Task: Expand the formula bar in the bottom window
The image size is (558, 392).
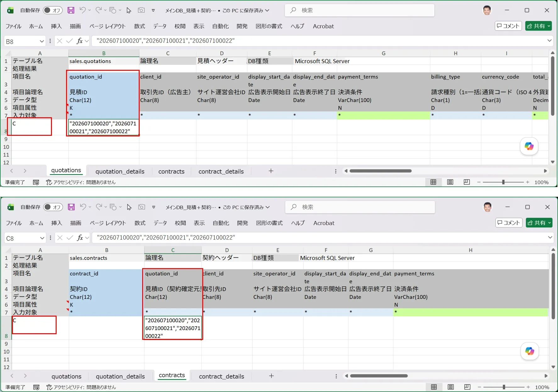Action: pos(550,237)
